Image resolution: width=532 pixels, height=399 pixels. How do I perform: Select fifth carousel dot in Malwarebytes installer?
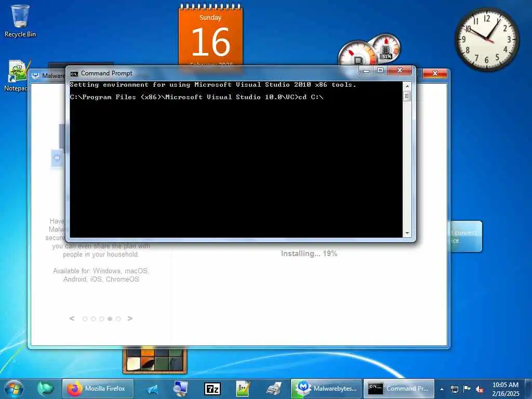point(118,318)
